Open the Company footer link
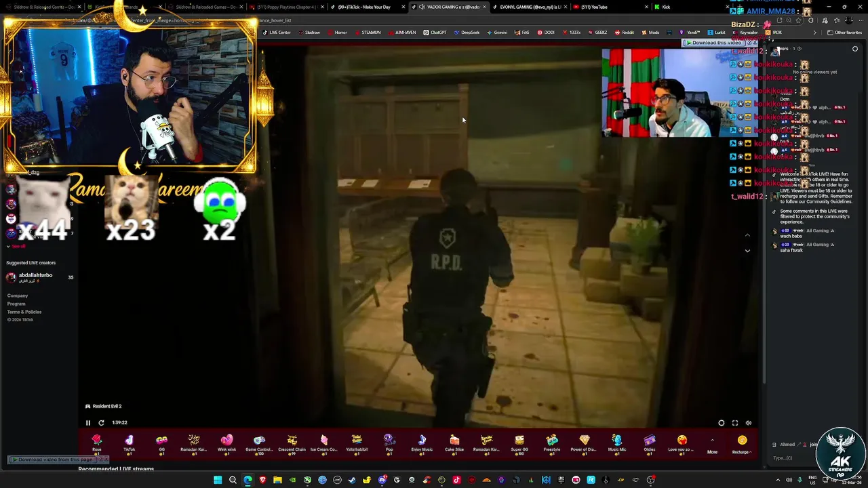 coord(18,296)
